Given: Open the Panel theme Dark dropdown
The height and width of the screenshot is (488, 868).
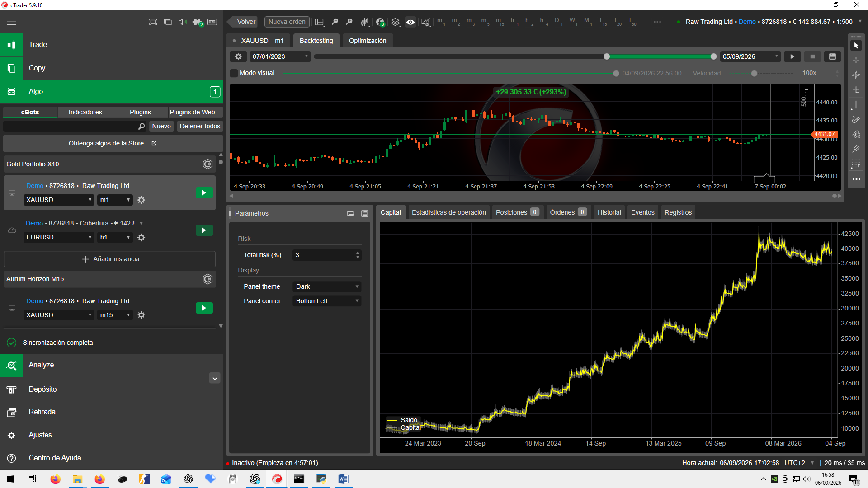Looking at the screenshot, I should 326,286.
